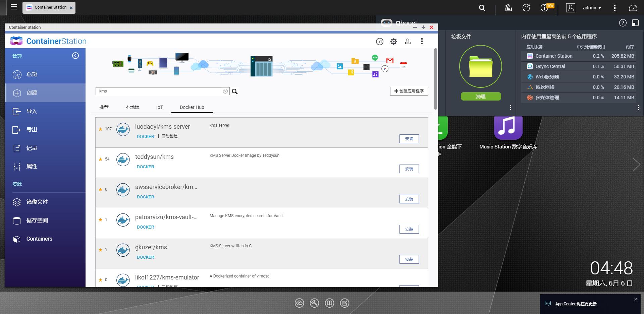The width and height of the screenshot is (644, 314).
Task: Close the Container Station taskbar tab
Action: coord(71,8)
